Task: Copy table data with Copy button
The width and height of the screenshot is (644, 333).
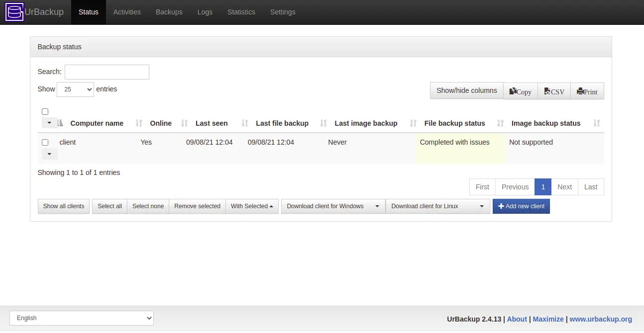Action: point(521,91)
